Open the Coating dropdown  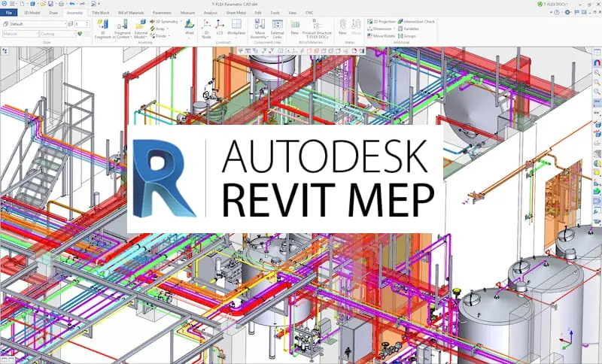tap(58, 34)
